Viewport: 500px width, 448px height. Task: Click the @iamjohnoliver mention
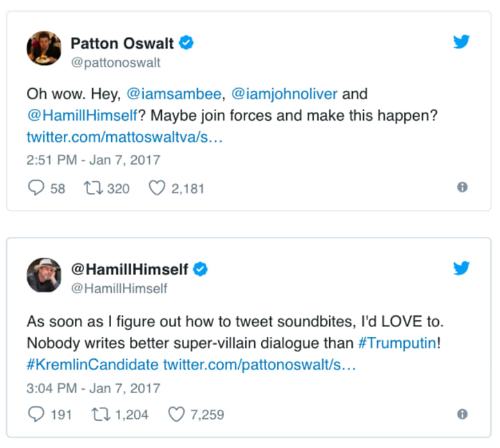coord(284,94)
